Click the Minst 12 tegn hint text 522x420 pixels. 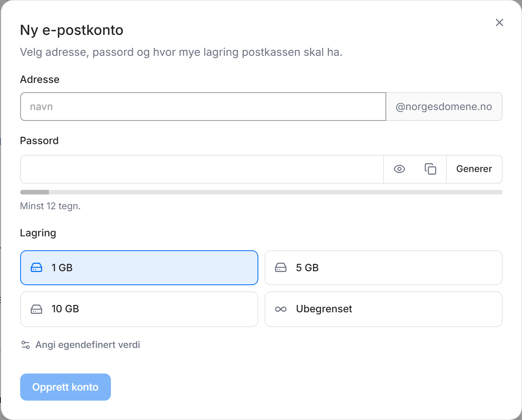[x=50, y=206]
